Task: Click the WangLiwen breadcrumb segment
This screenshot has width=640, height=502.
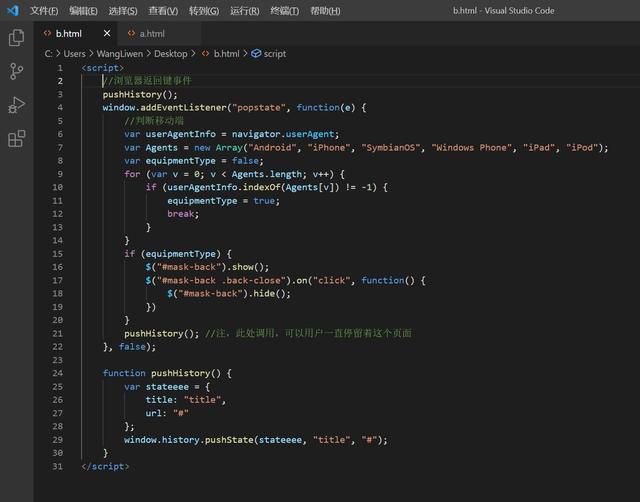Action: (x=120, y=53)
